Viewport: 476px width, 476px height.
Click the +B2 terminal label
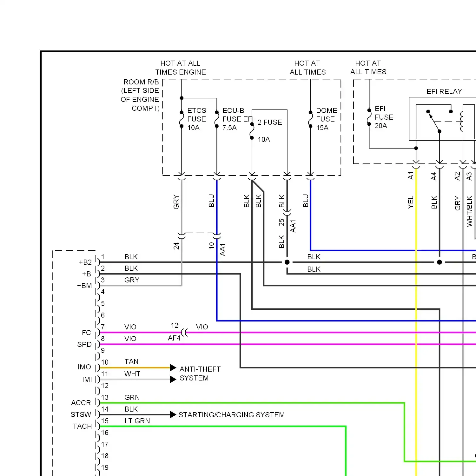click(x=85, y=262)
